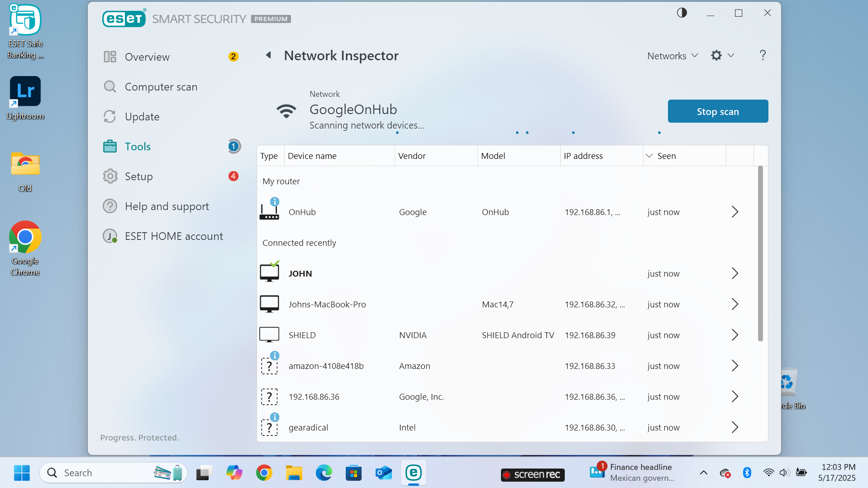Click the amazon-4108e418b unknown device icon

coord(269,366)
